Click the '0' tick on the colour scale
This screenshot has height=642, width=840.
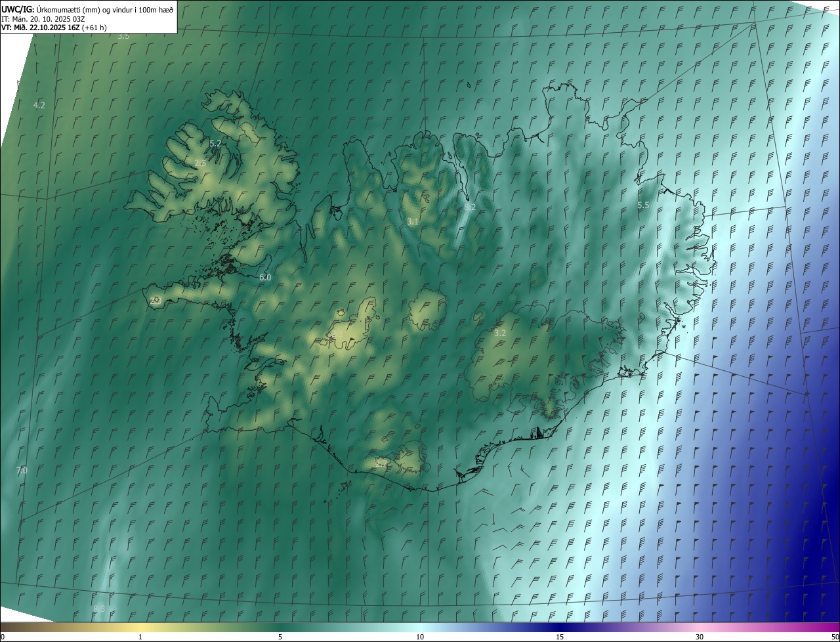[3, 637]
